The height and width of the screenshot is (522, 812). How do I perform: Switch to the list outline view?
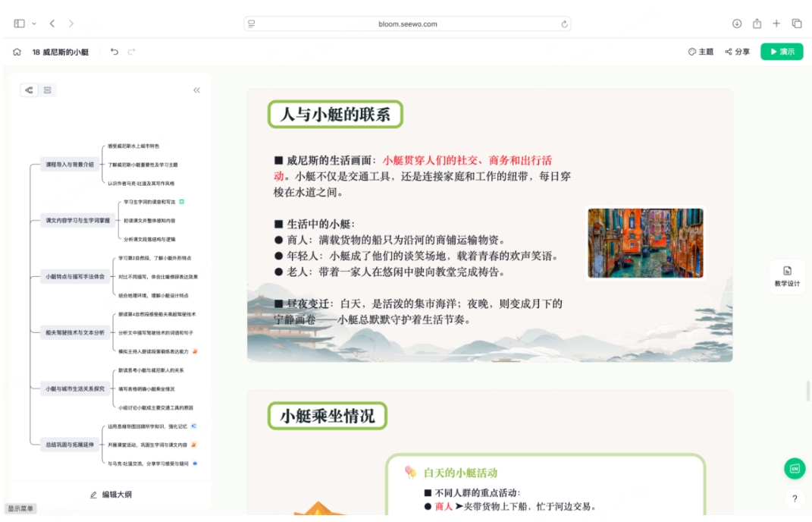47,90
